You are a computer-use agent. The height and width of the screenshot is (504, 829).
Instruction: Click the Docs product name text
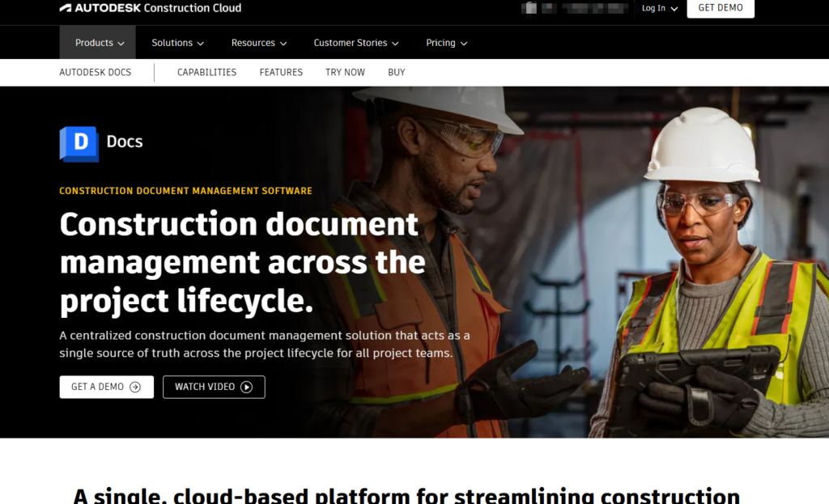click(125, 142)
